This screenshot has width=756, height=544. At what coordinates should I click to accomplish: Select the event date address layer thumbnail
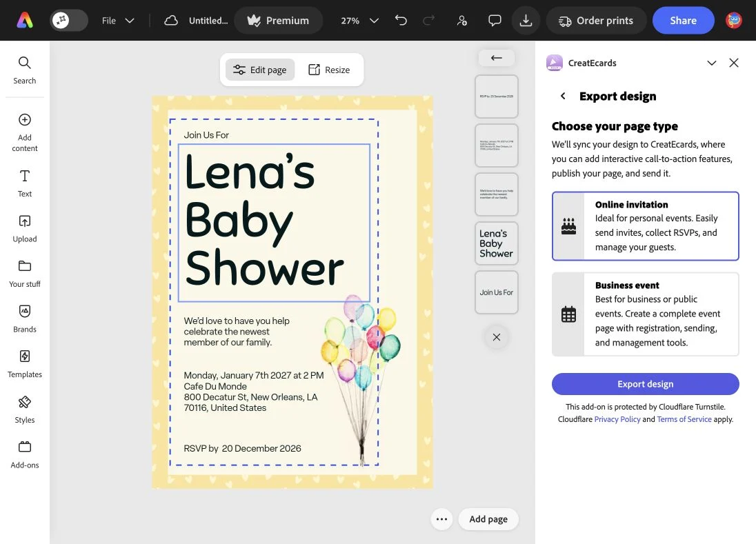tap(497, 145)
